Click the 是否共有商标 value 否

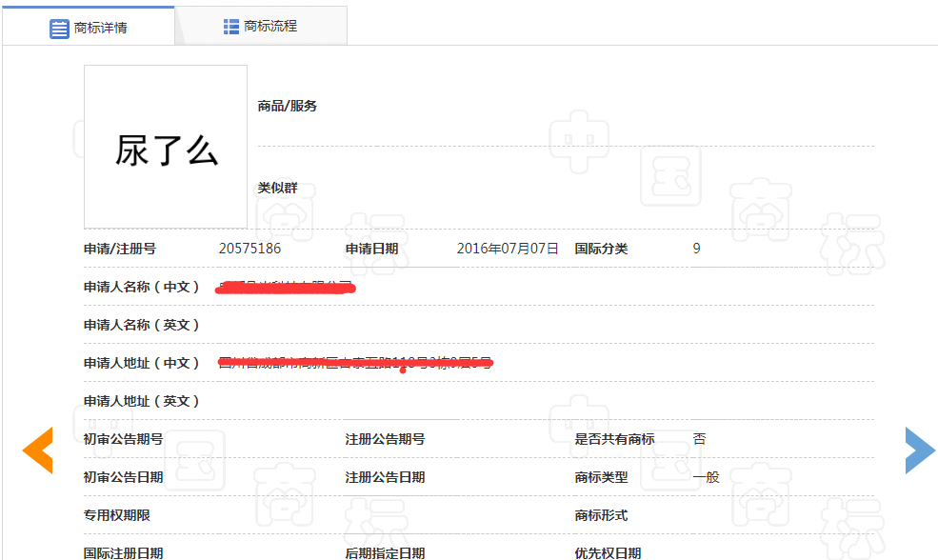699,439
